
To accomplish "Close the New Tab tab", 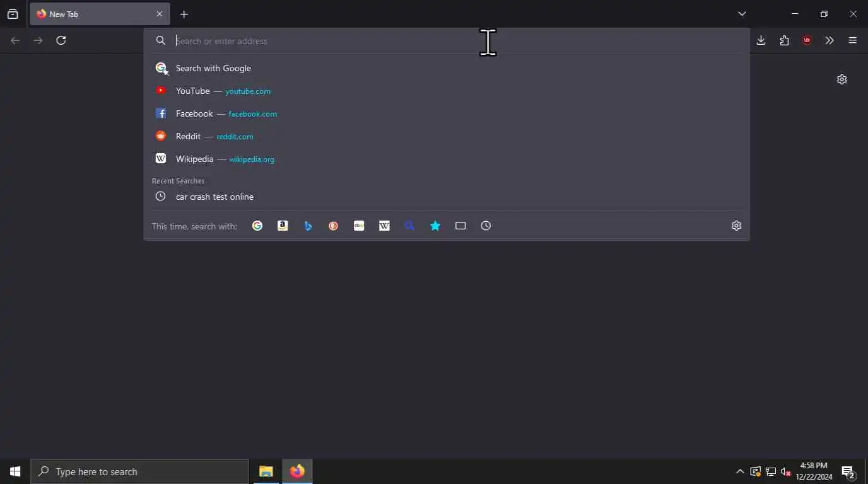I will [x=159, y=14].
